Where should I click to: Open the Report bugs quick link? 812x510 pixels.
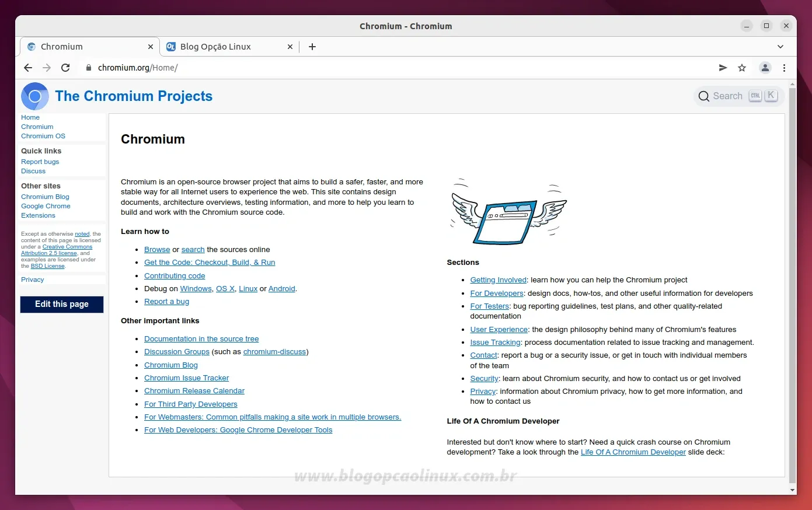40,162
